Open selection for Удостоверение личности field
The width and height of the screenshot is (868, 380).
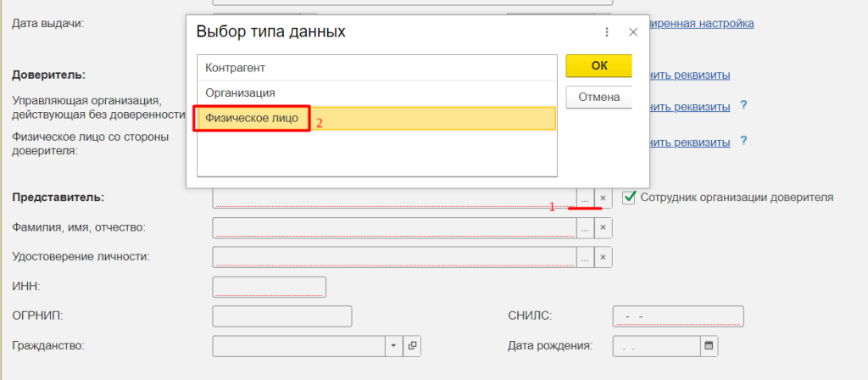[585, 257]
